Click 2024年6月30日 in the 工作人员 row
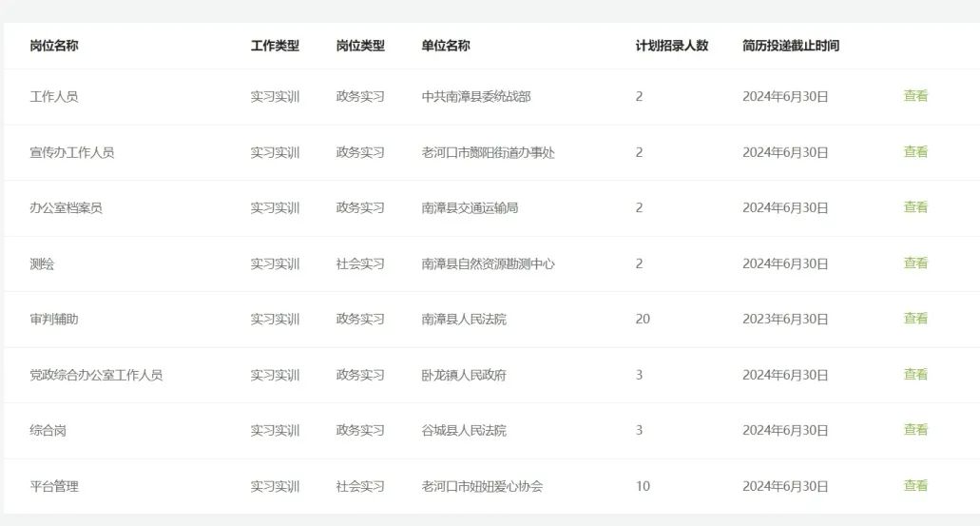 pyautogui.click(x=785, y=96)
